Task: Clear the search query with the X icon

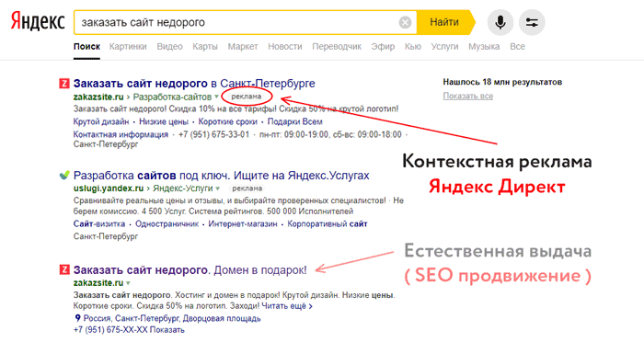Action: tap(405, 22)
